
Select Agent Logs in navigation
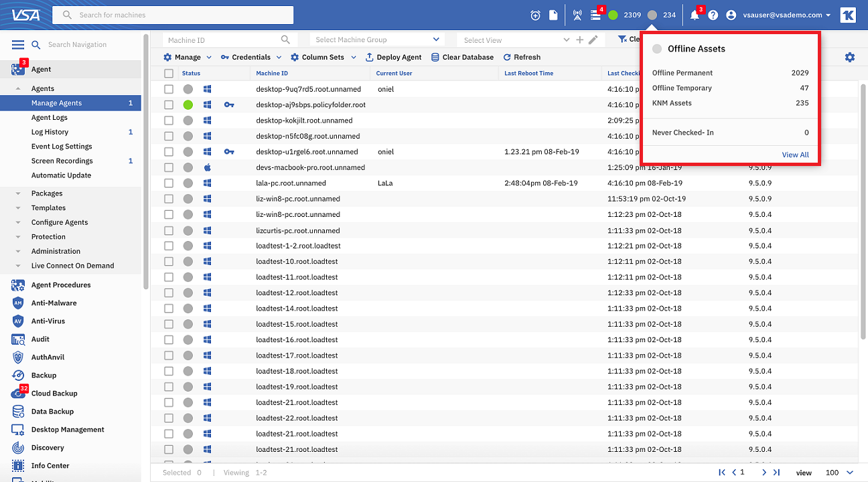(50, 118)
